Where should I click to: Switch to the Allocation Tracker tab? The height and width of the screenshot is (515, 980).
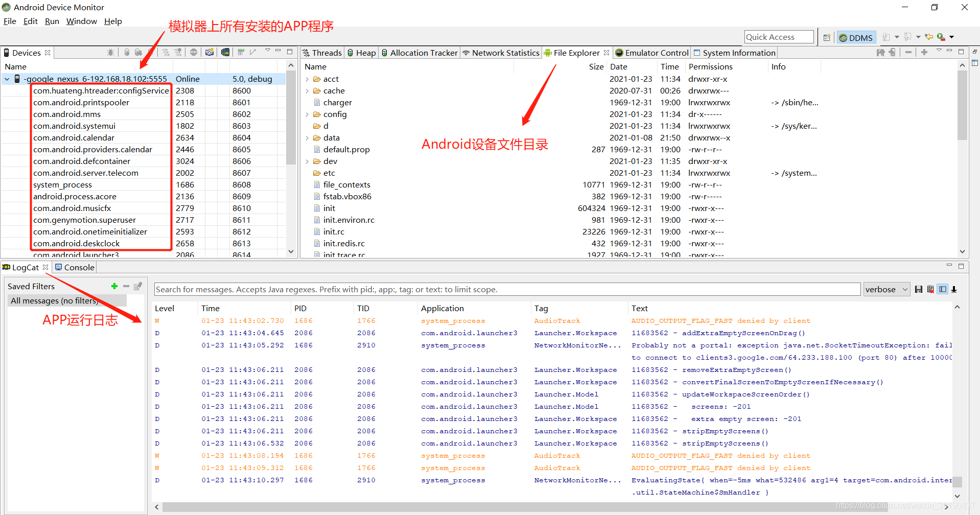pos(419,53)
